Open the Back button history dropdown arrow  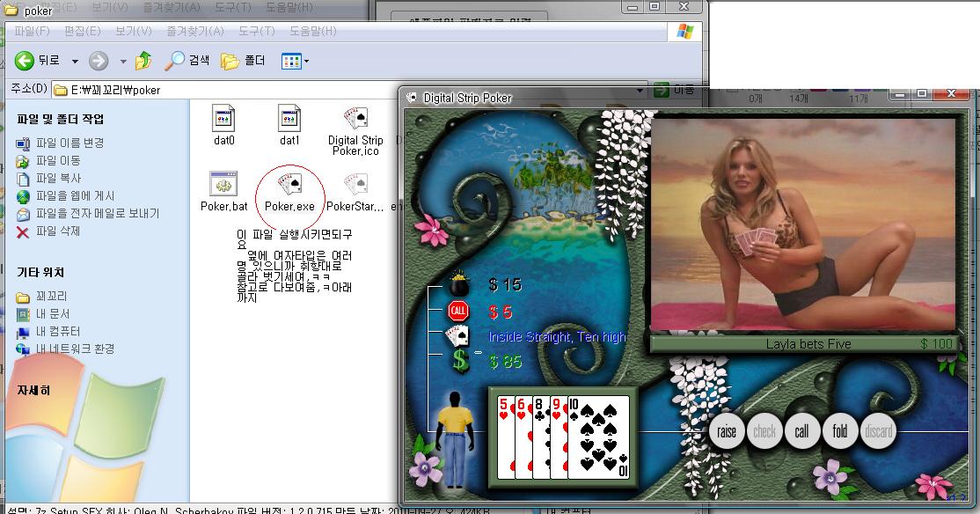tap(75, 61)
